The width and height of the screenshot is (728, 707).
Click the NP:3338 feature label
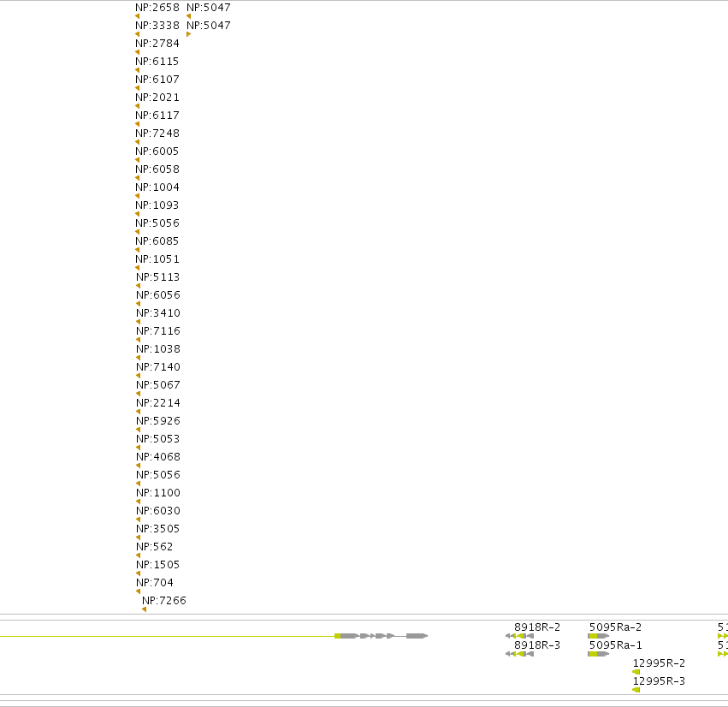[x=157, y=26]
